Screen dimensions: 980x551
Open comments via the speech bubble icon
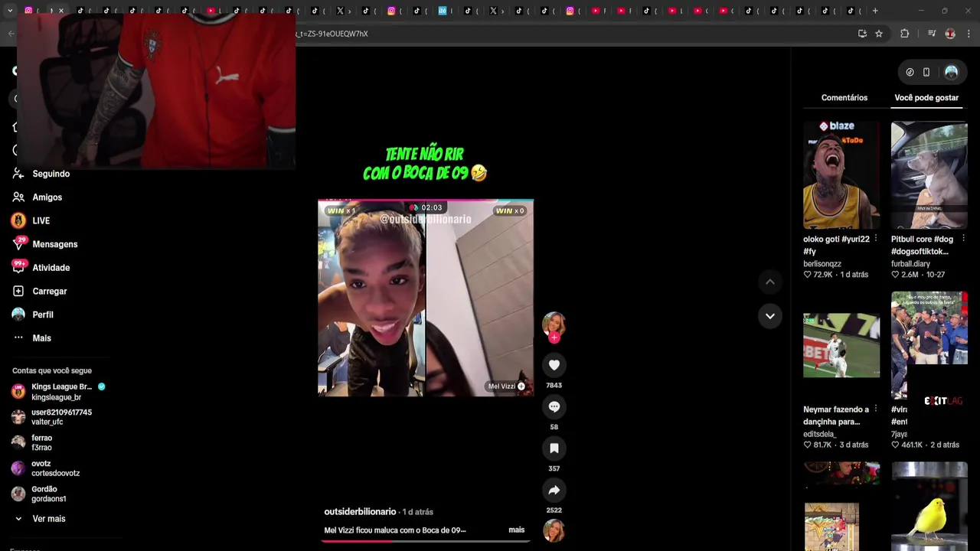click(554, 406)
